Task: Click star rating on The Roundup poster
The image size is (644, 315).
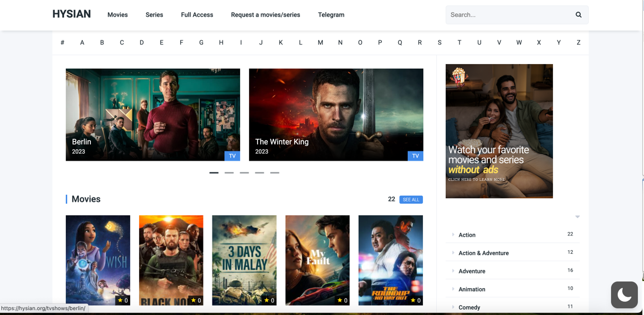Action: (416, 300)
